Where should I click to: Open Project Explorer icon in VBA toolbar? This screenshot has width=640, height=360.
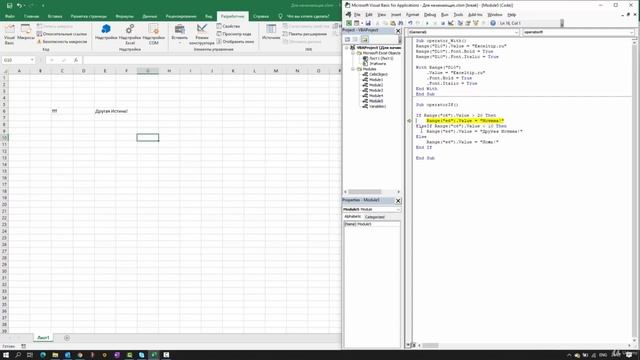pos(460,23)
